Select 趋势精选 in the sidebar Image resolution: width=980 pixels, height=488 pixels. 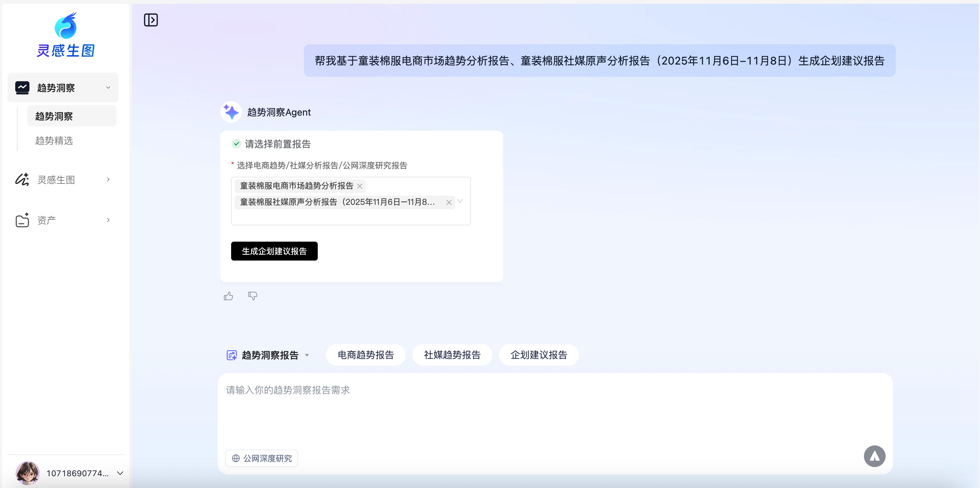pyautogui.click(x=54, y=141)
